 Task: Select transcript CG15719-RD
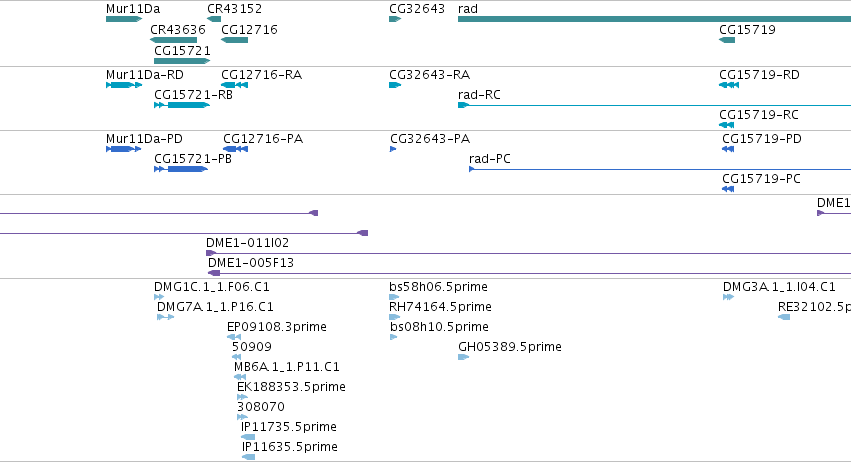[x=759, y=74]
